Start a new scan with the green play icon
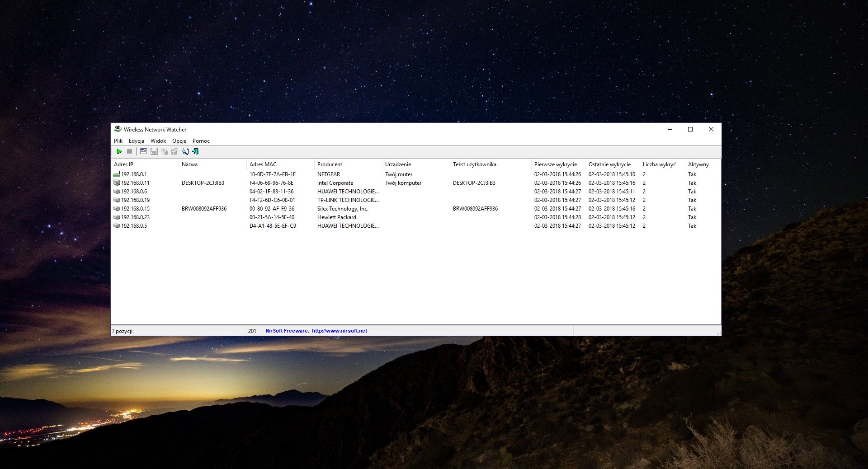 tap(119, 152)
